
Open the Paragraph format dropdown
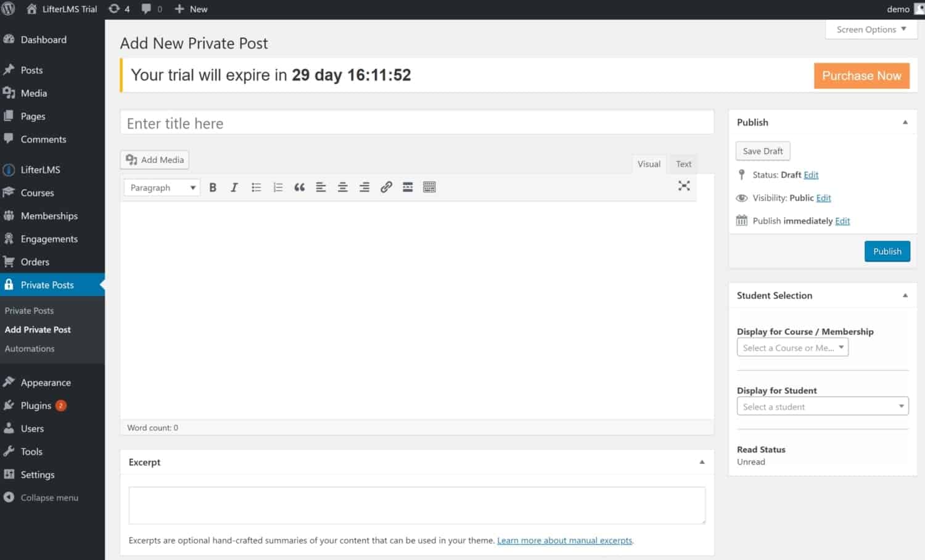[162, 187]
